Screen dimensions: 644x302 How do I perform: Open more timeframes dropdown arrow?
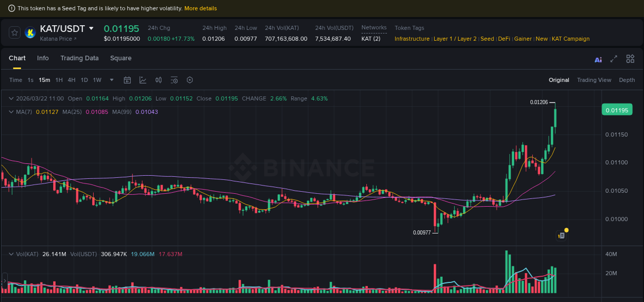[x=111, y=80]
